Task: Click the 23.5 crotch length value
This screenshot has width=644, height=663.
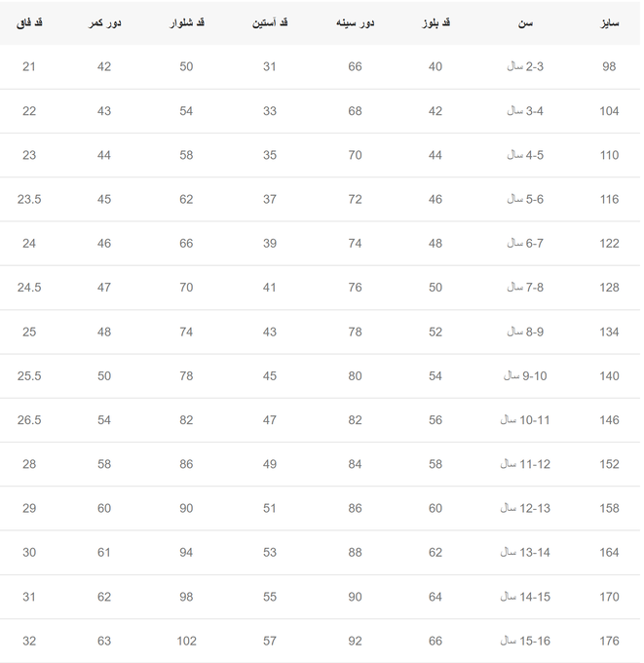Action: pyautogui.click(x=29, y=199)
